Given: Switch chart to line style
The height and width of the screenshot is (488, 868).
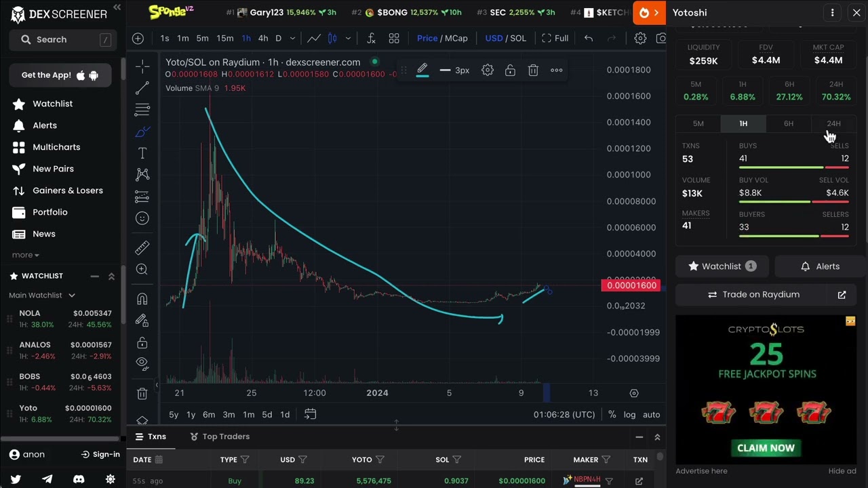Looking at the screenshot, I should click(314, 39).
